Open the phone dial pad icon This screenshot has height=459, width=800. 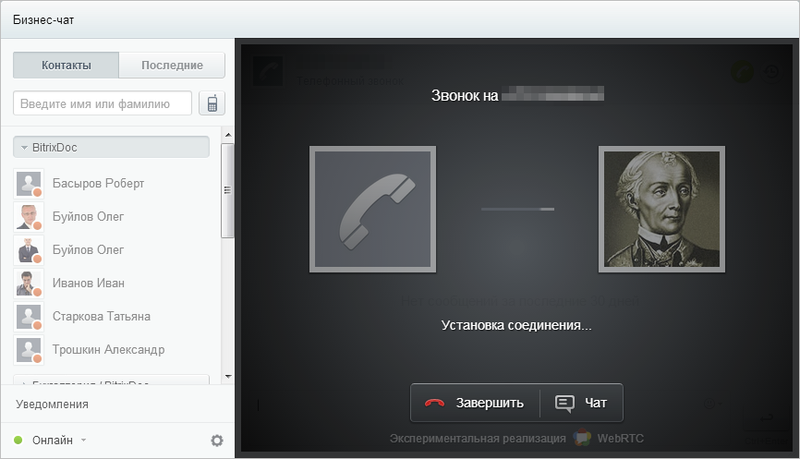point(212,104)
